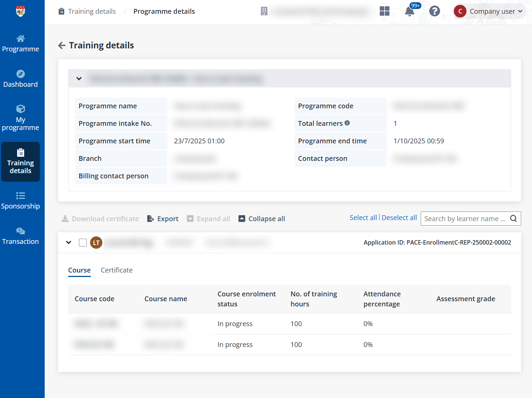This screenshot has height=398, width=532.
Task: Click the Export button
Action: click(163, 219)
